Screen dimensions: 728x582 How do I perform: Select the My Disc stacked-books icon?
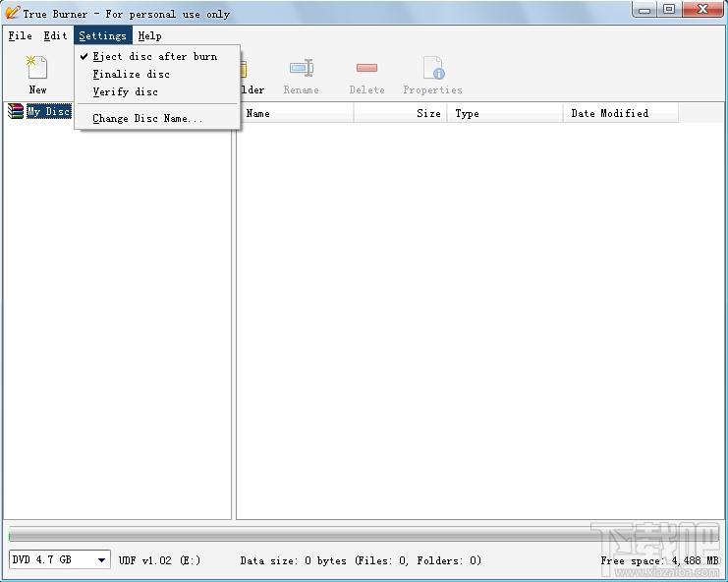coord(16,111)
